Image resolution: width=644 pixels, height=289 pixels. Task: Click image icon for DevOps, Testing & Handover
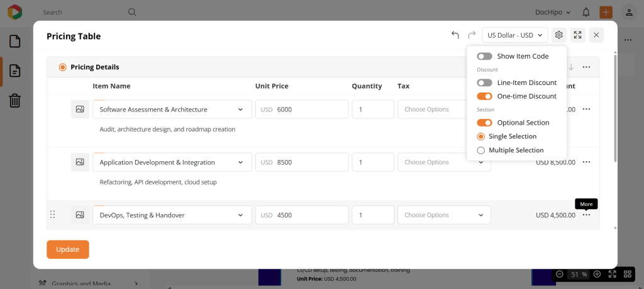[x=80, y=215]
